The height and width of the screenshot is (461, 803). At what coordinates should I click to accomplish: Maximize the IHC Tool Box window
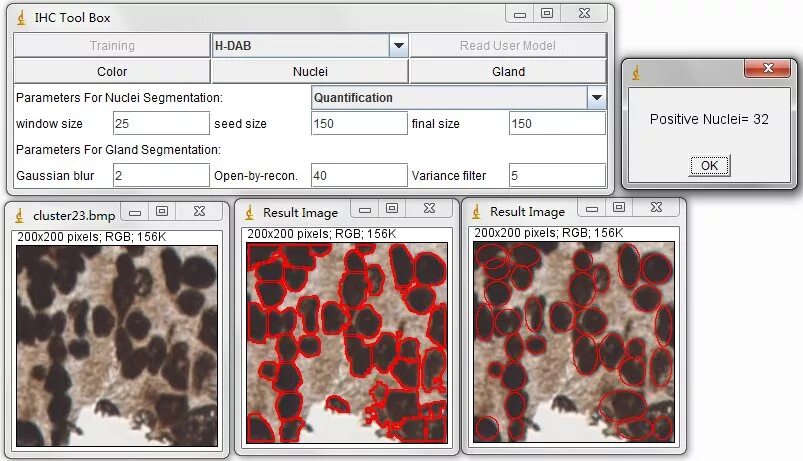(x=547, y=14)
